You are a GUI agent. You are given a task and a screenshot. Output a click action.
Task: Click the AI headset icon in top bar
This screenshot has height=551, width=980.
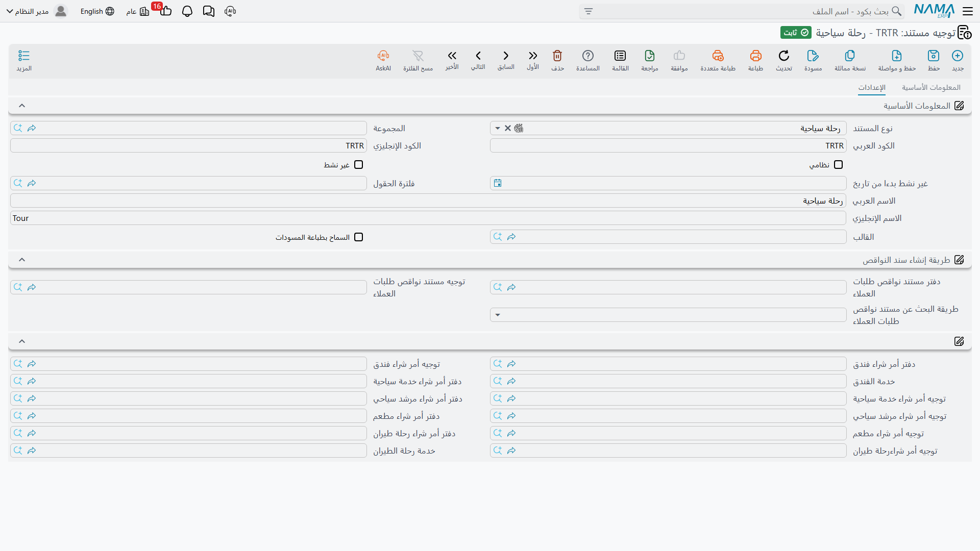pyautogui.click(x=230, y=11)
